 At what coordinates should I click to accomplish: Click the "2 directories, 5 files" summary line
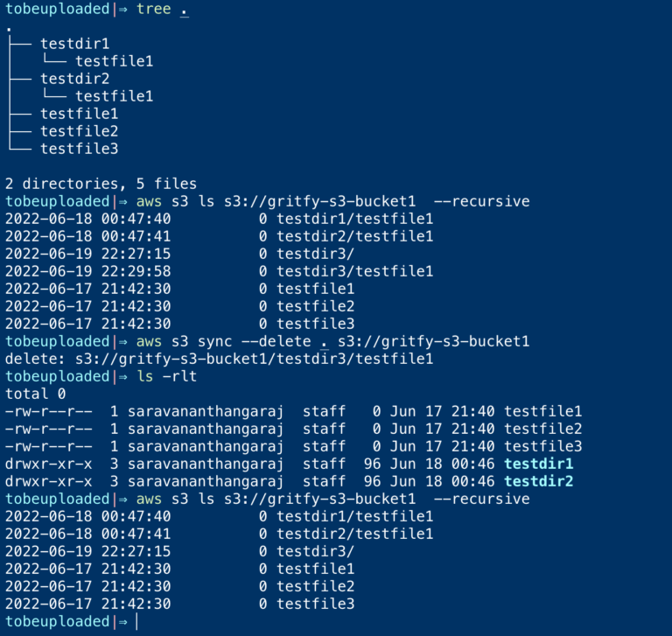pos(101,184)
